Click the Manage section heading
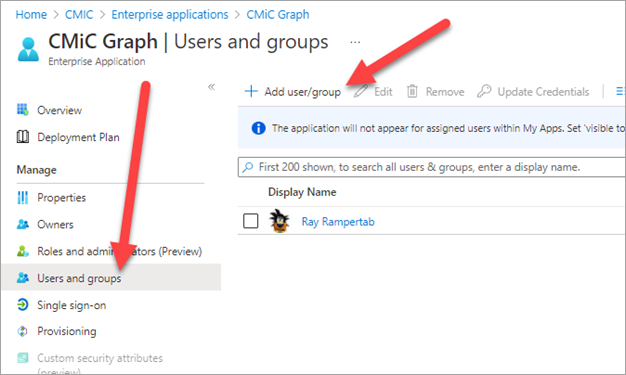The width and height of the screenshot is (626, 375). coord(36,170)
